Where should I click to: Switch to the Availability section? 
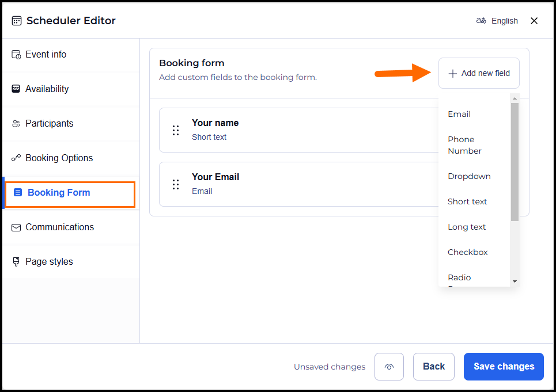pyautogui.click(x=71, y=89)
